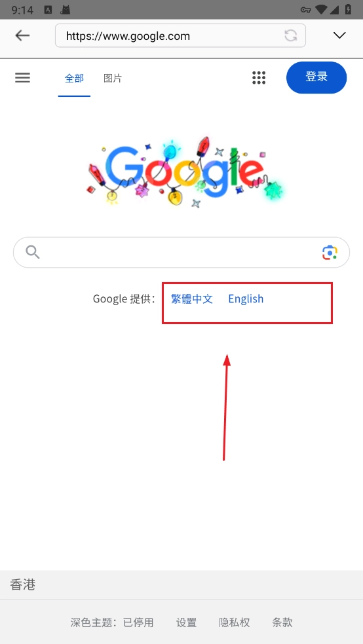The image size is (363, 644).
Task: Reload the page with the refresh icon
Action: (291, 36)
